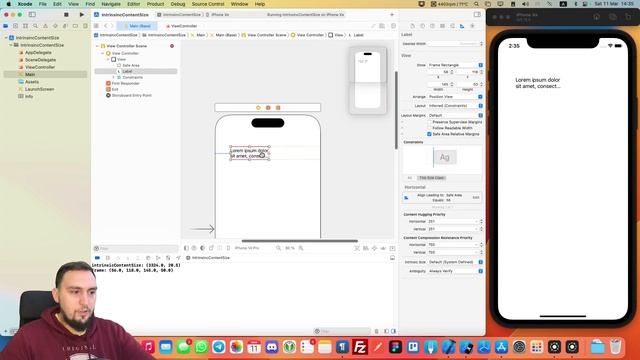The width and height of the screenshot is (640, 360).
Task: Toggle document outline icon in canvas bottom bar
Action: [x=186, y=248]
